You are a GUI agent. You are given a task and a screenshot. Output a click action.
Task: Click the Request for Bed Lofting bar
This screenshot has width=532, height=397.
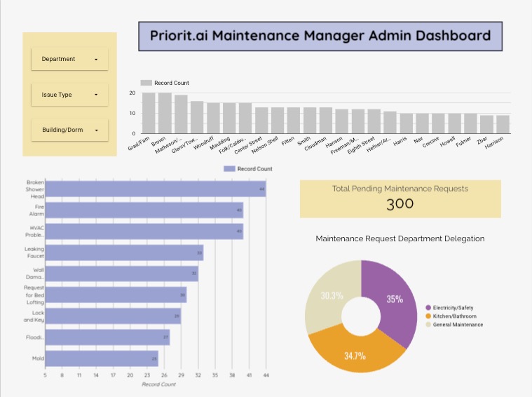(x=116, y=295)
